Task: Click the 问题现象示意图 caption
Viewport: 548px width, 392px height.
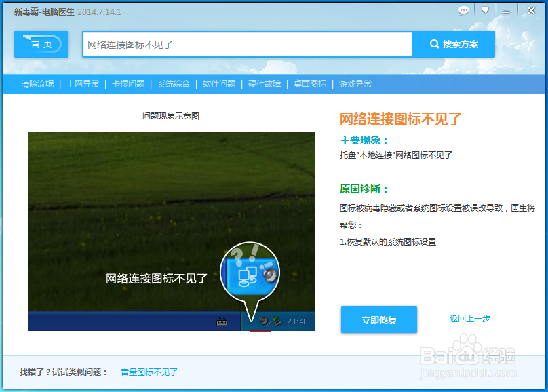Action: coord(171,116)
